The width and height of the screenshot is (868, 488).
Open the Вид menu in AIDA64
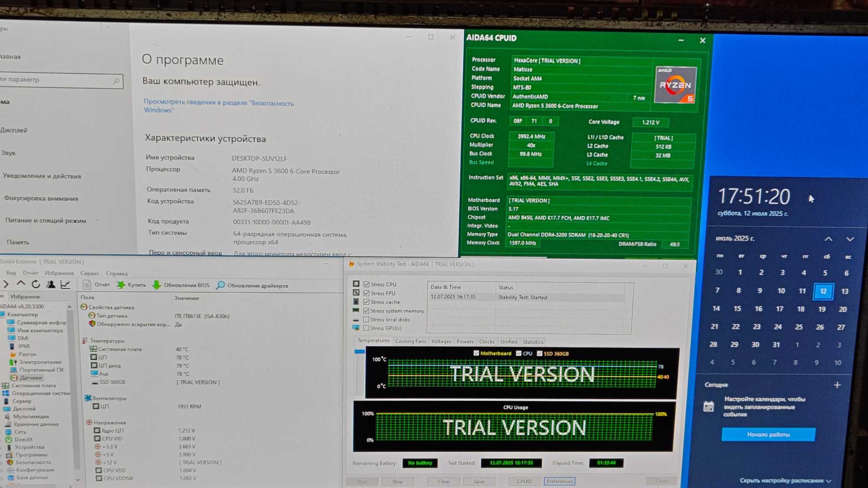click(11, 273)
